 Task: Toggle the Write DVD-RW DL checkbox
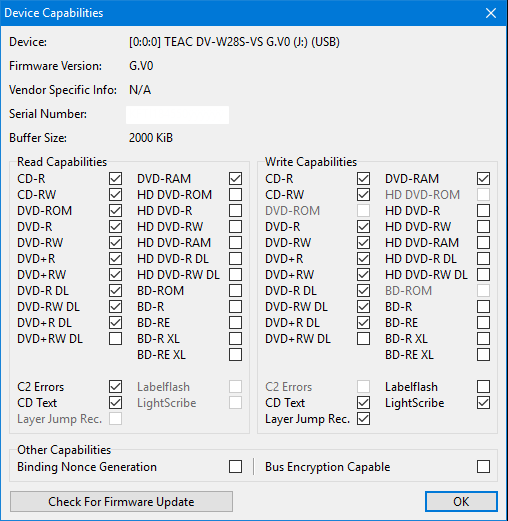coord(363,307)
